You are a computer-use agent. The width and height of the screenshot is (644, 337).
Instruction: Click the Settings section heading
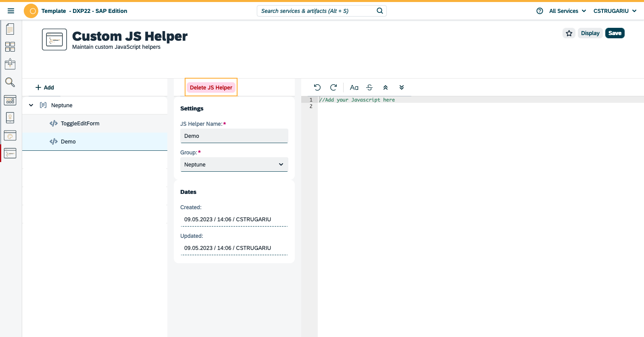[192, 108]
